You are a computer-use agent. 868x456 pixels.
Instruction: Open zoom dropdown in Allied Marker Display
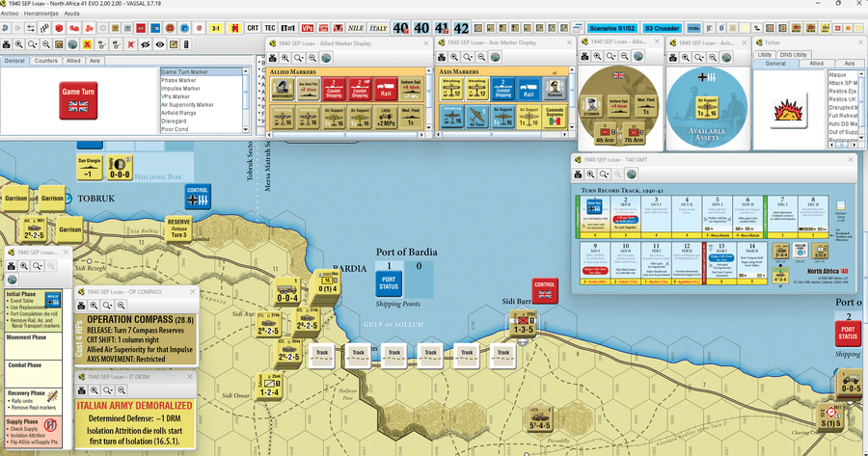coord(299,58)
